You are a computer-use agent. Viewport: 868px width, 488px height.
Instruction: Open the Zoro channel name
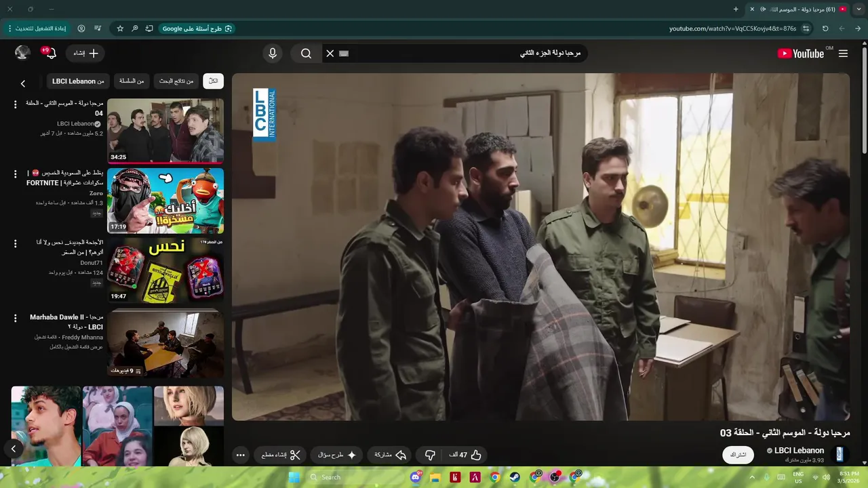point(96,193)
